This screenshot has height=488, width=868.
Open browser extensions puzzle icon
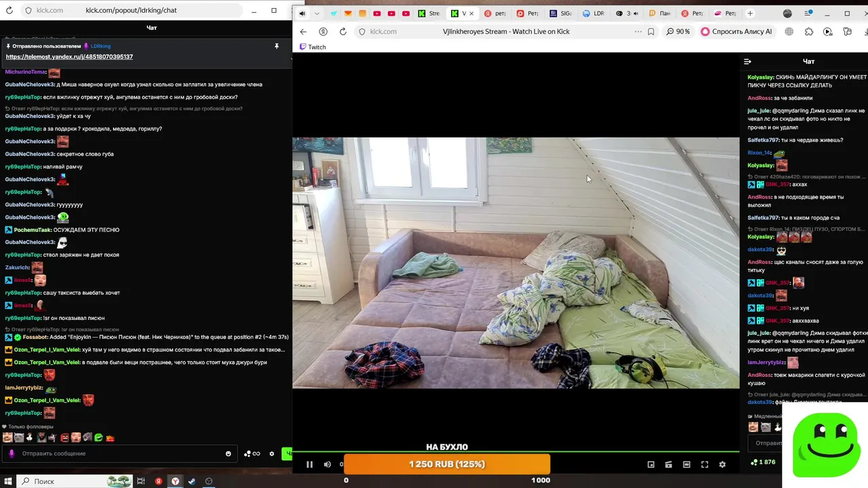809,31
